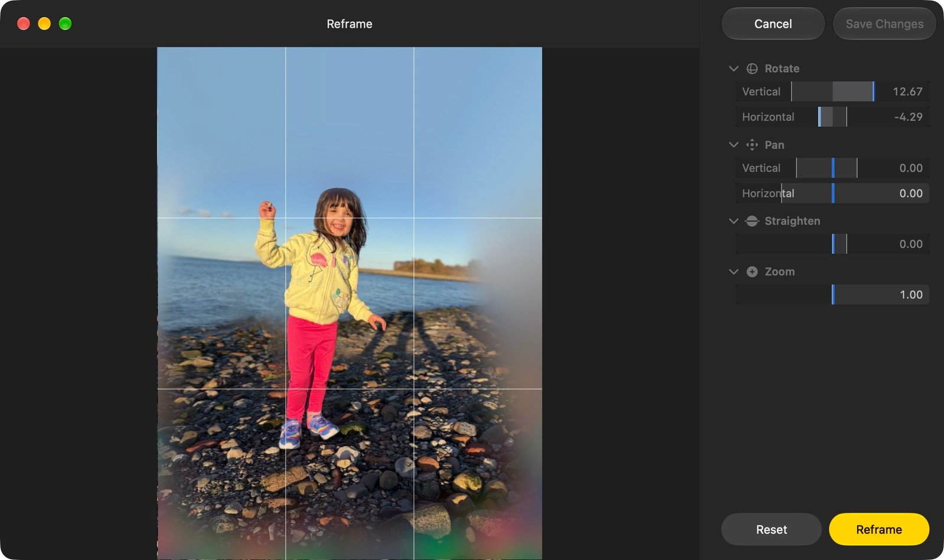Viewport: 944px width, 560px height.
Task: Click the Zoom slider value 1.00
Action: click(x=911, y=294)
